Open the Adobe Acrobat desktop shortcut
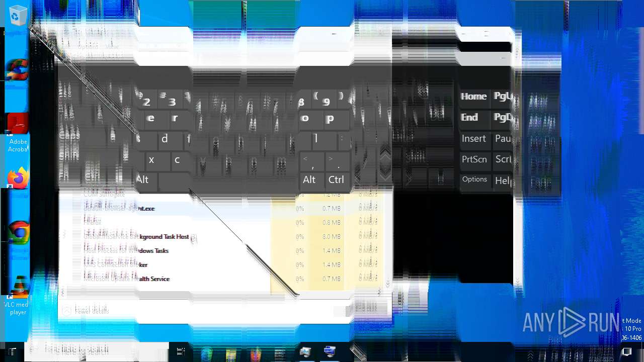The height and width of the screenshot is (362, 644). (x=18, y=133)
